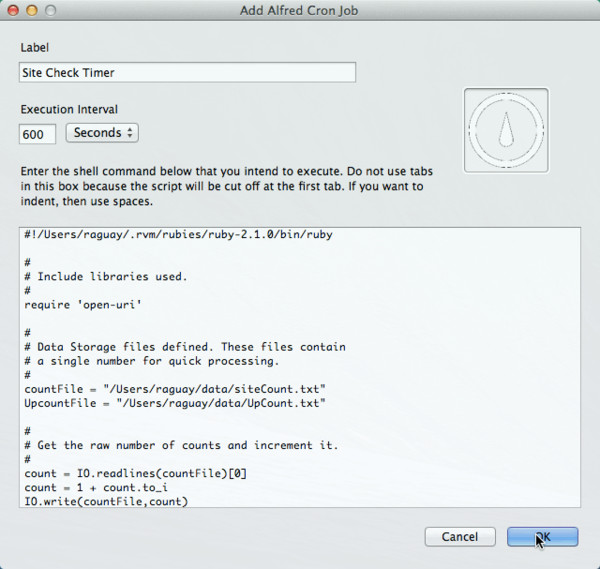This screenshot has width=600, height=569.
Task: Click the comment about Data Storage files defined
Action: point(185,347)
